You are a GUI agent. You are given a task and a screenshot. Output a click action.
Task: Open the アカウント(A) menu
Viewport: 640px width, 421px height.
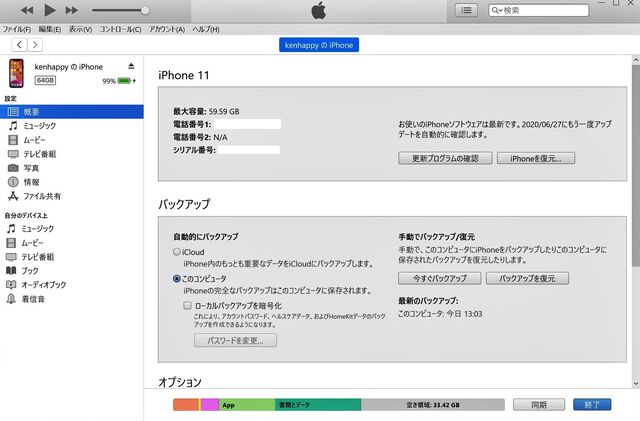tap(167, 29)
